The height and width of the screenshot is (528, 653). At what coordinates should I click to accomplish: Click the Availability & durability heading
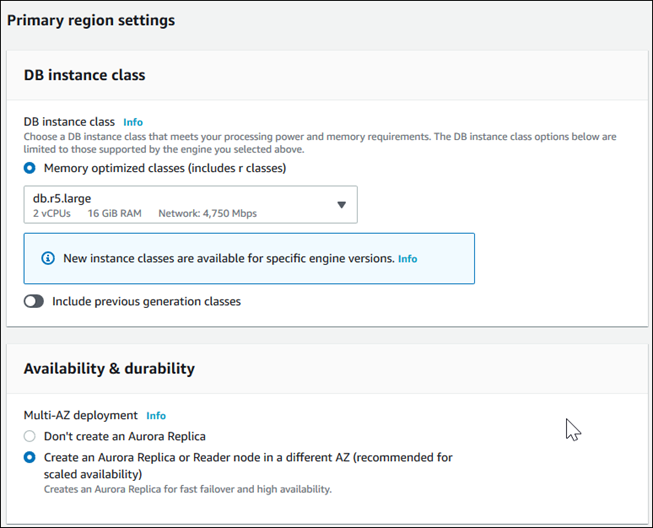pyautogui.click(x=109, y=369)
